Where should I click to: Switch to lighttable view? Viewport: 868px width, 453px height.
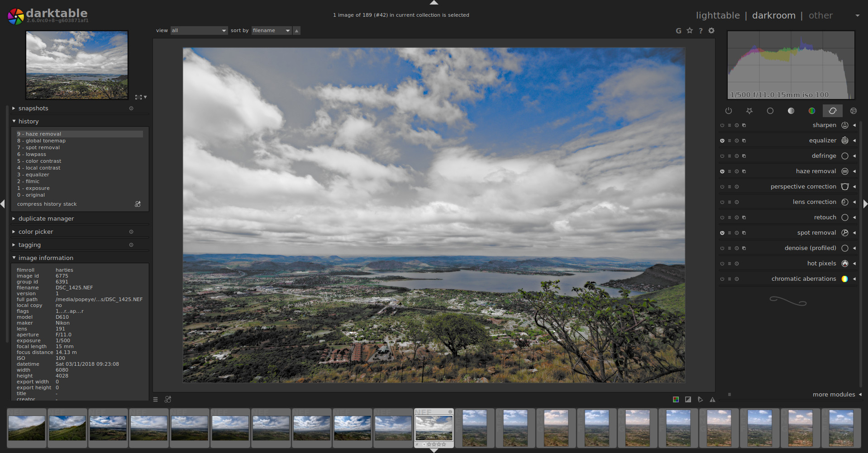[717, 15]
